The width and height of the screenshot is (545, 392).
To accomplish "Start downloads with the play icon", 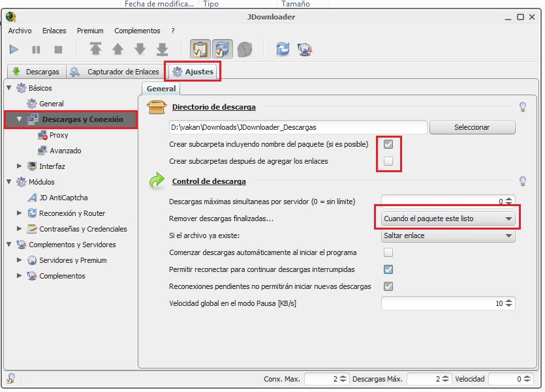I will point(14,50).
